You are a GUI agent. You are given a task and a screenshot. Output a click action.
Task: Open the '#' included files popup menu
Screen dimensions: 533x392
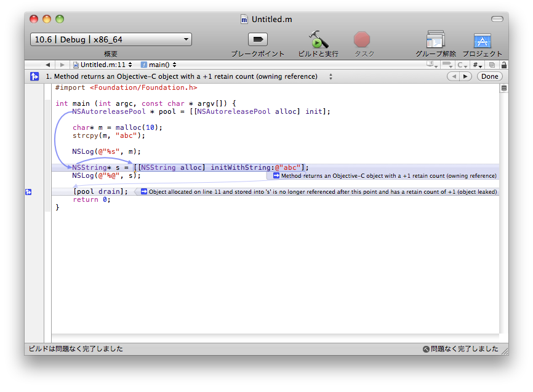(477, 65)
